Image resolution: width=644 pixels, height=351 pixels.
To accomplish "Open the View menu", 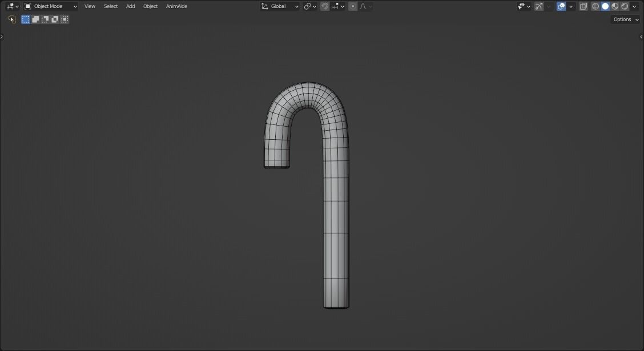I will click(x=90, y=6).
